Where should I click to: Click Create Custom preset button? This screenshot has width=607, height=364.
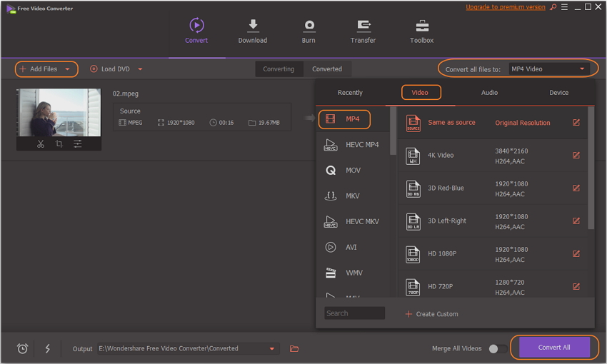pos(431,314)
